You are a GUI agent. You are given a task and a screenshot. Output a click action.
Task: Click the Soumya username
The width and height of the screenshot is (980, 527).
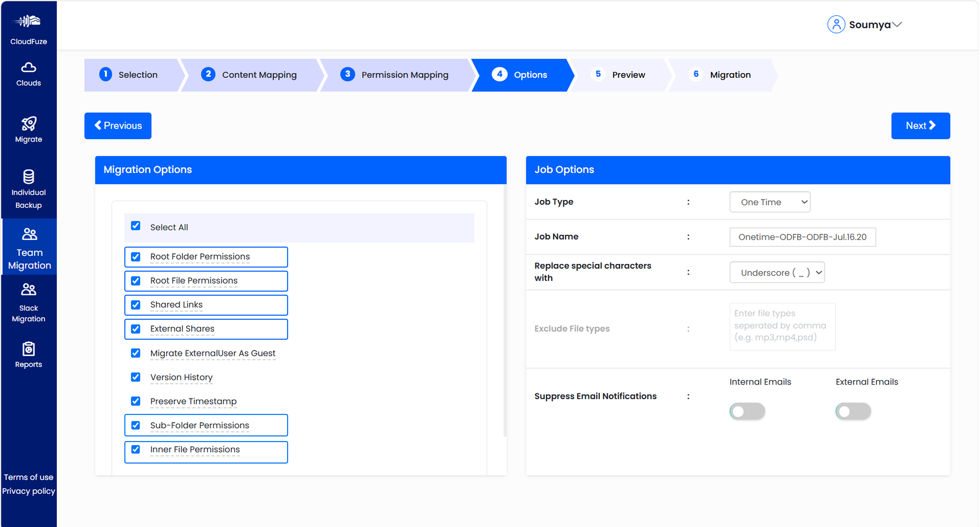coord(870,25)
